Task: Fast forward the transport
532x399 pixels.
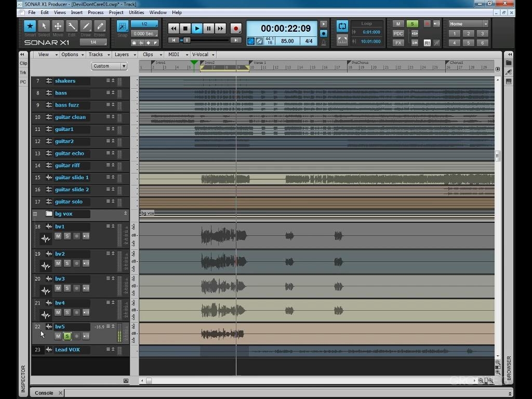Action: [x=220, y=29]
